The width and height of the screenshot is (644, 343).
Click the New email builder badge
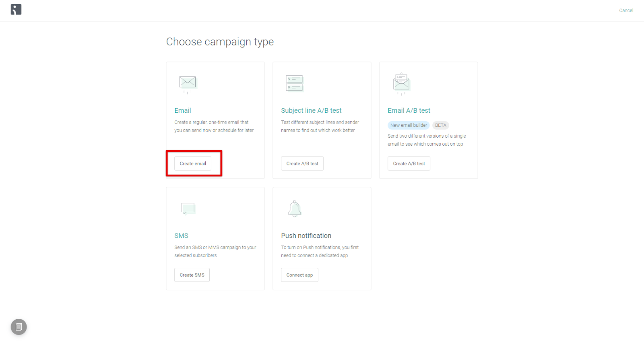pyautogui.click(x=409, y=125)
